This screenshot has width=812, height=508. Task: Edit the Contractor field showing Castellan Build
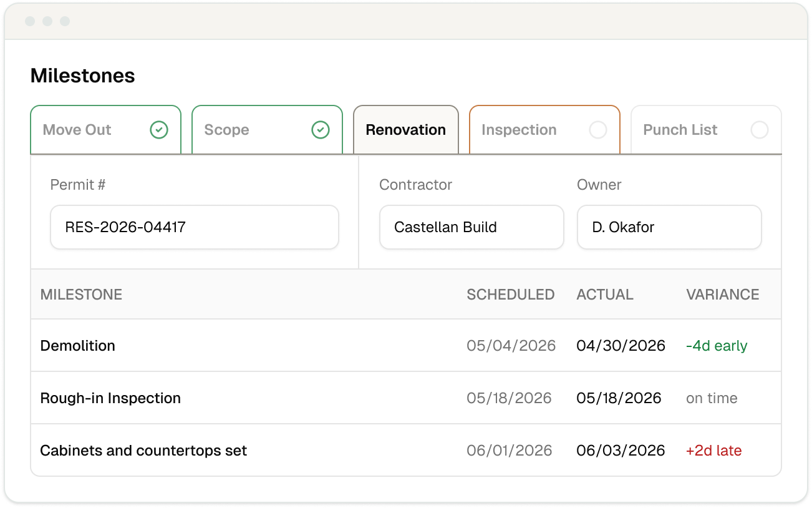(471, 227)
